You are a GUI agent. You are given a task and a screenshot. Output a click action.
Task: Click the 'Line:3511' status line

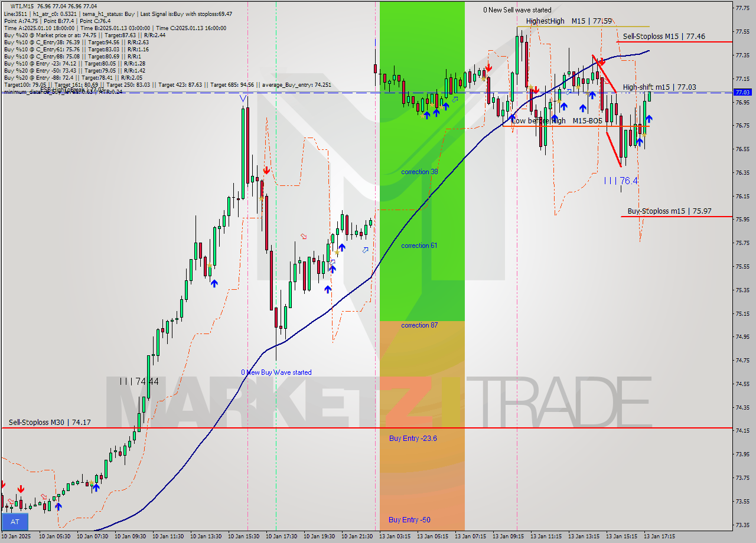click(118, 14)
